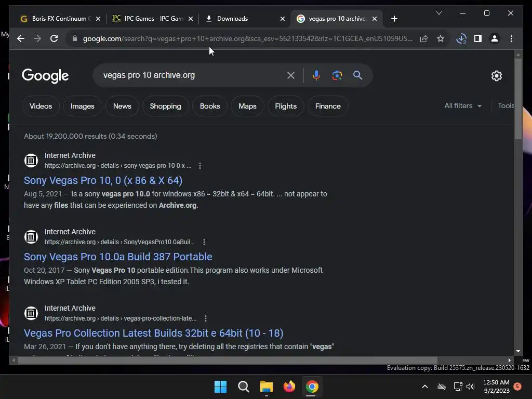Click the scroll down arrow of page scrollbar

(518, 351)
